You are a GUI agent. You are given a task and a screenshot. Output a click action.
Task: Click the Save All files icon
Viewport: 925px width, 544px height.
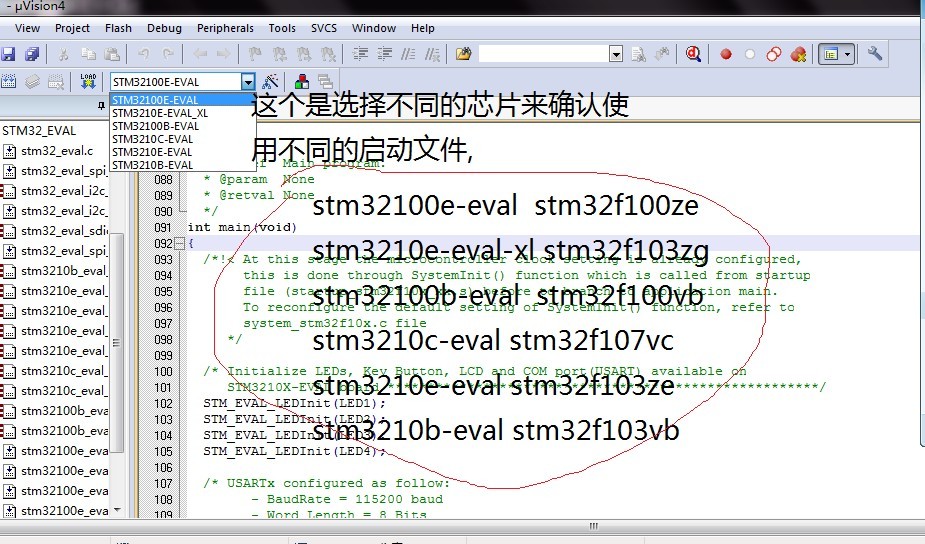click(x=32, y=54)
